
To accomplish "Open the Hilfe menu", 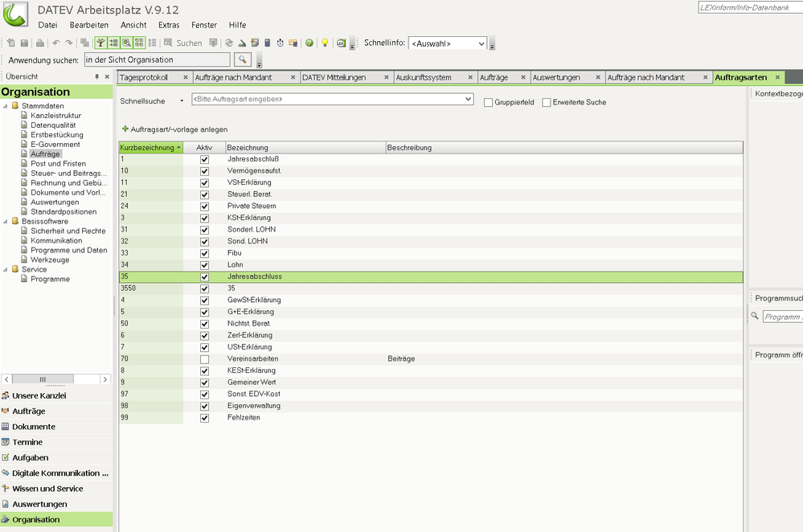I will tap(237, 25).
